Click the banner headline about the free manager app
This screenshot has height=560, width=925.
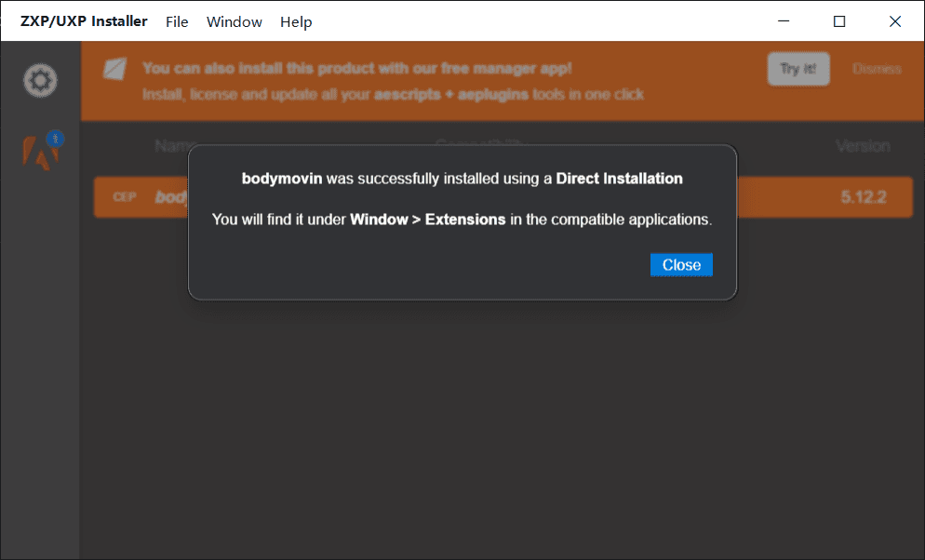click(356, 68)
